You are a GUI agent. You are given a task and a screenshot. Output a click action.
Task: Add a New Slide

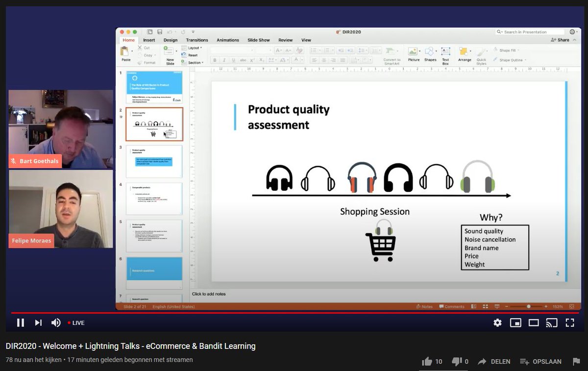(x=170, y=55)
